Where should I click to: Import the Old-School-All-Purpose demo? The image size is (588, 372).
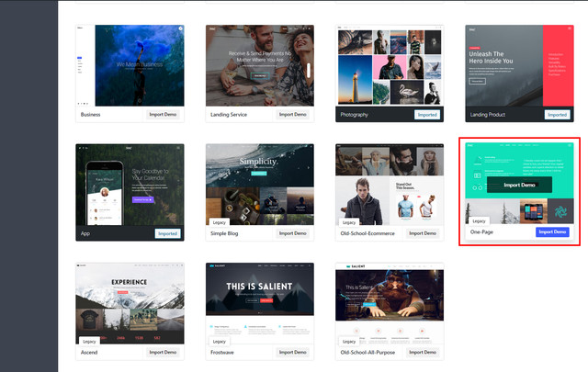(x=423, y=352)
